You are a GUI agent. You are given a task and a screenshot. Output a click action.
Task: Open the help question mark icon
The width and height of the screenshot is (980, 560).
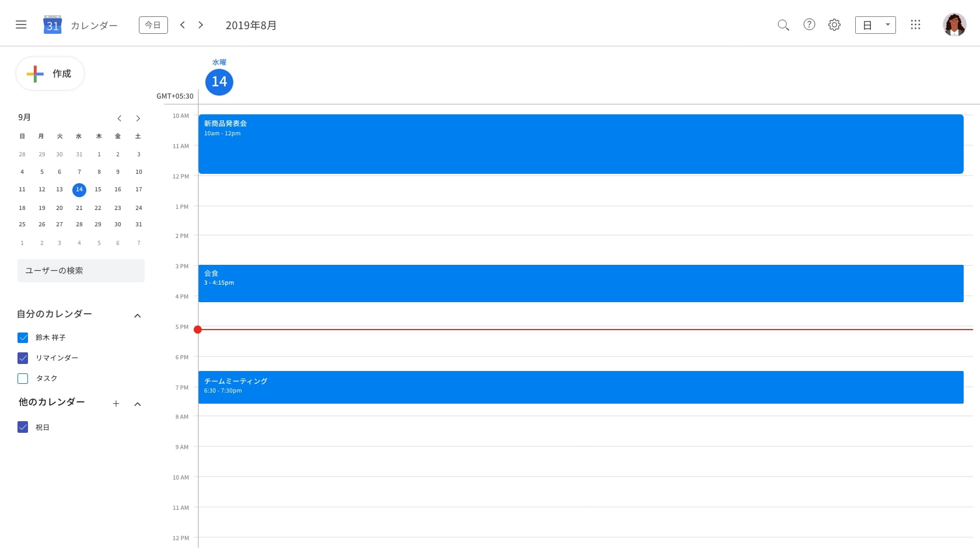click(809, 24)
